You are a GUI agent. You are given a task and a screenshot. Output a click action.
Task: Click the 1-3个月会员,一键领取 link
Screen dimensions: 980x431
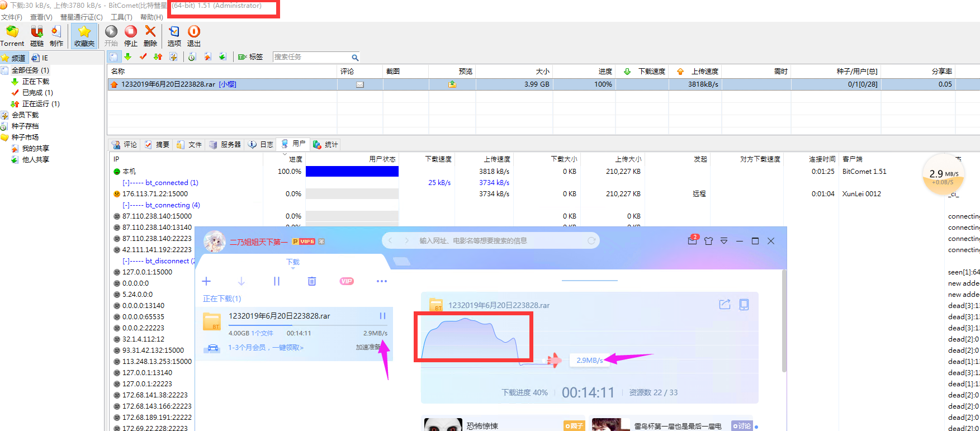tap(266, 348)
